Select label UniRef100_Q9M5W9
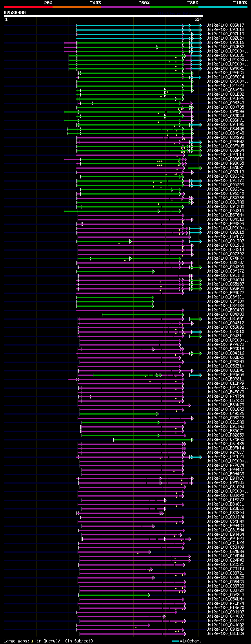The height and width of the screenshot is (644, 251). 225,111
